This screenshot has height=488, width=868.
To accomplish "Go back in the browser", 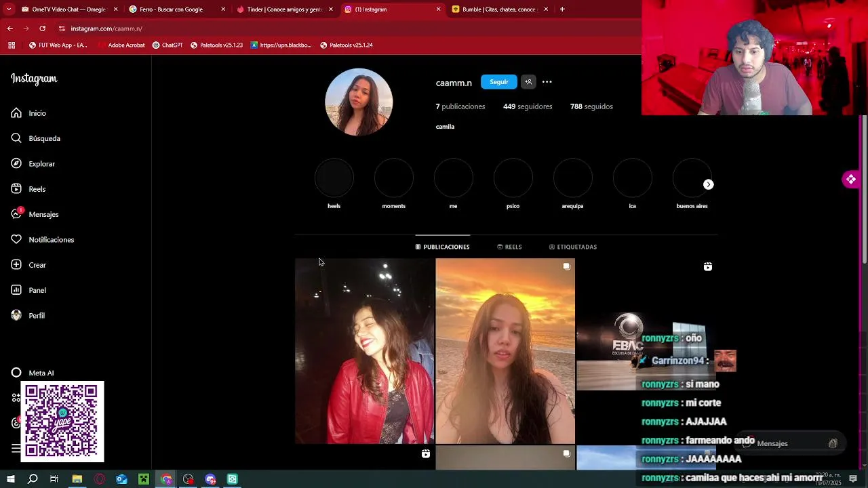I will tap(9, 28).
